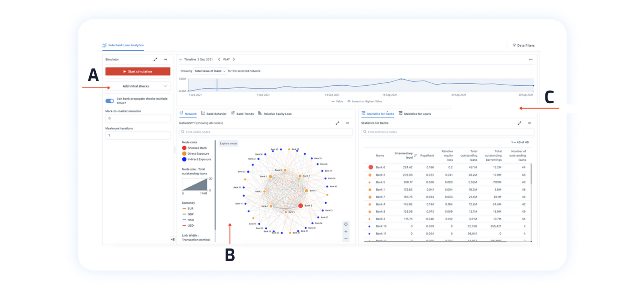Open Statistics for Banks more options menu

[529, 123]
